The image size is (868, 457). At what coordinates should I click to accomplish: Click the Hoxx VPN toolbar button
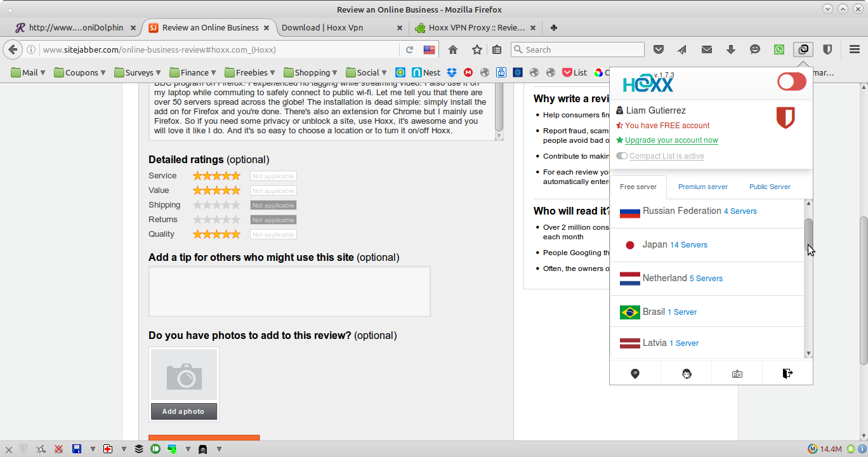pyautogui.click(x=803, y=50)
